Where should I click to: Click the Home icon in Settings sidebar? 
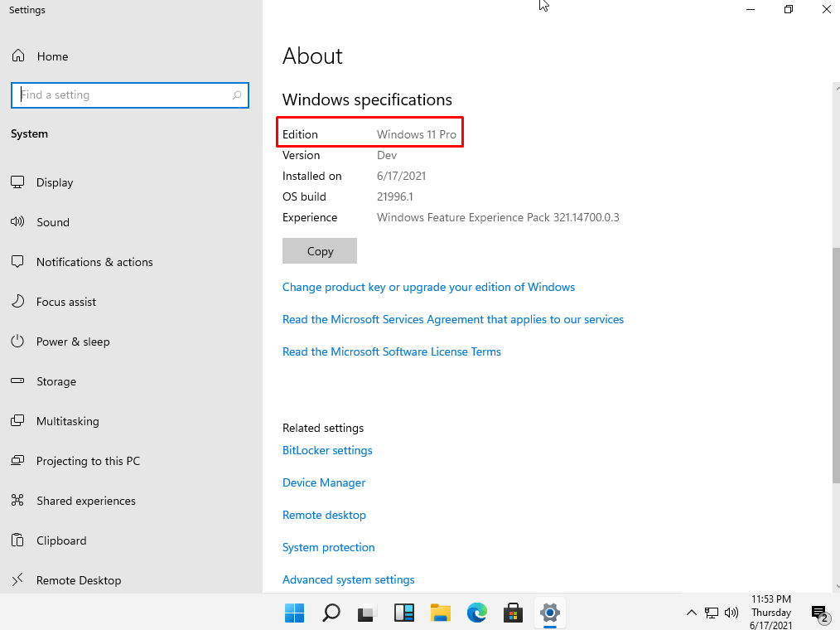click(18, 56)
